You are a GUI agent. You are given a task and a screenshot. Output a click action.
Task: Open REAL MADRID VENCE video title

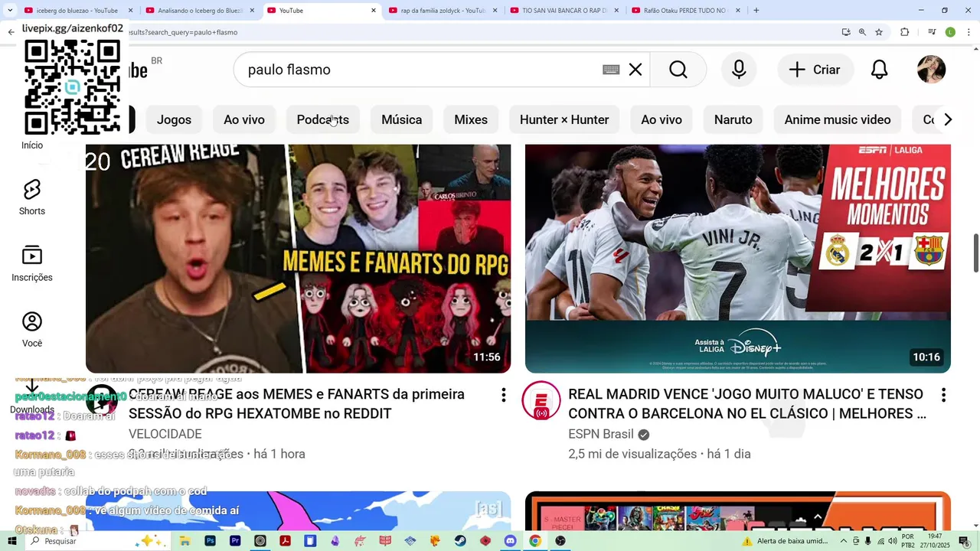point(747,404)
